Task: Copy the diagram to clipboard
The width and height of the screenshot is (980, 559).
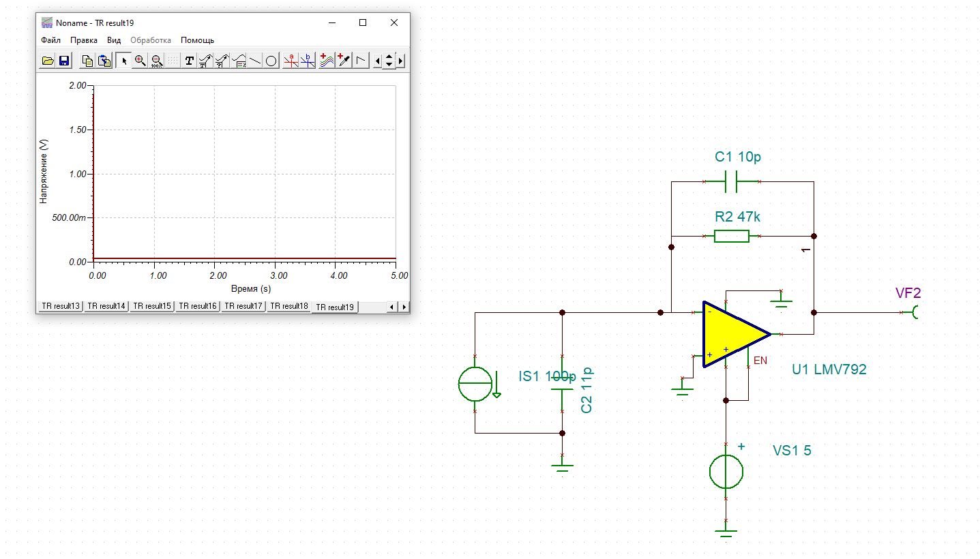Action: [x=87, y=61]
